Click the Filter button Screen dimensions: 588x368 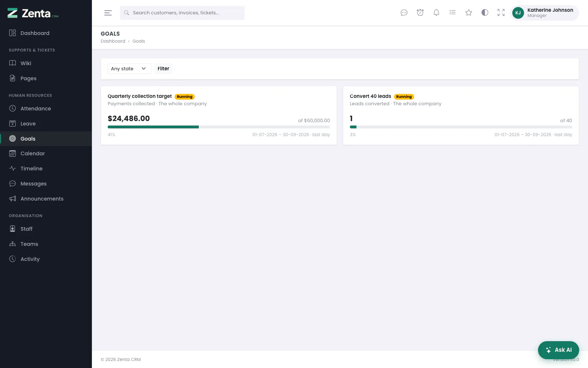point(163,69)
